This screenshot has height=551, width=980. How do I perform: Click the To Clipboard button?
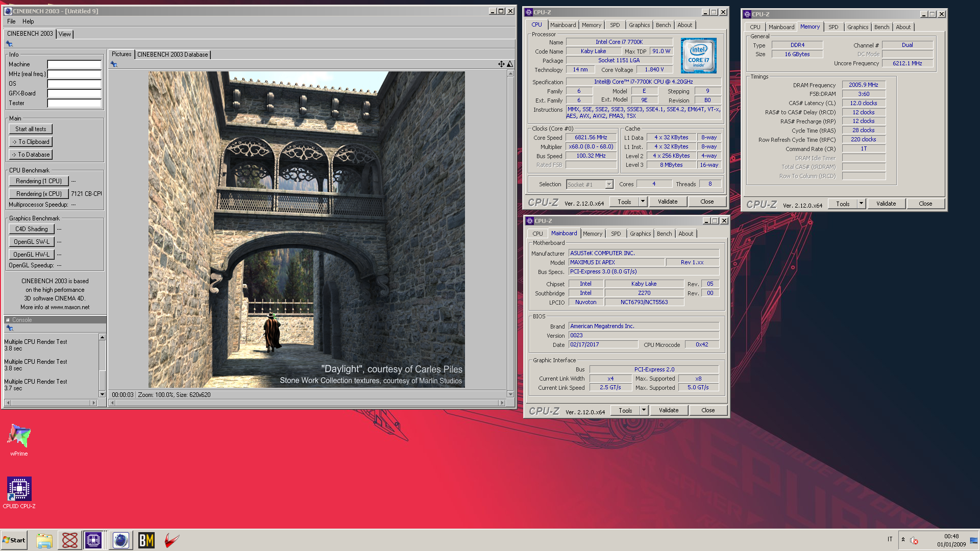coord(31,142)
